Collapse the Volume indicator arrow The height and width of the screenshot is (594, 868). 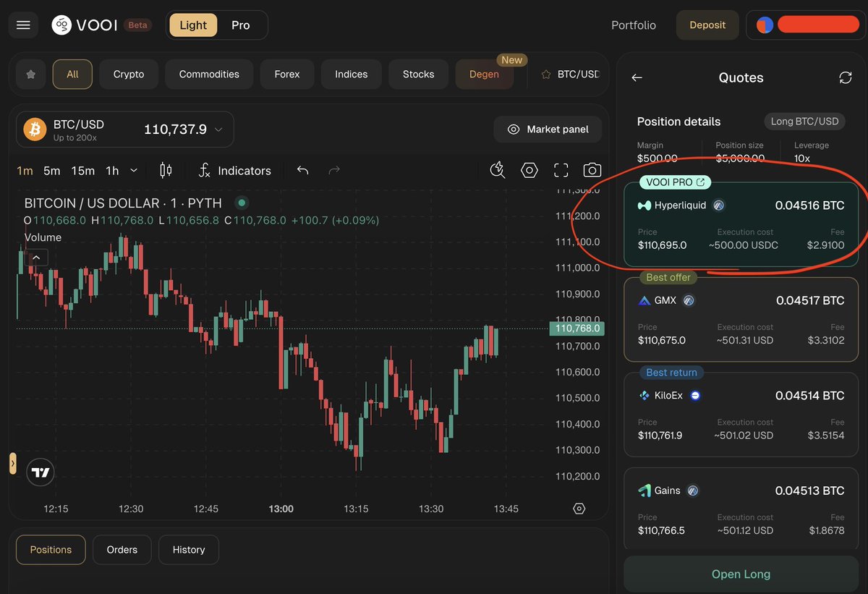pos(35,257)
